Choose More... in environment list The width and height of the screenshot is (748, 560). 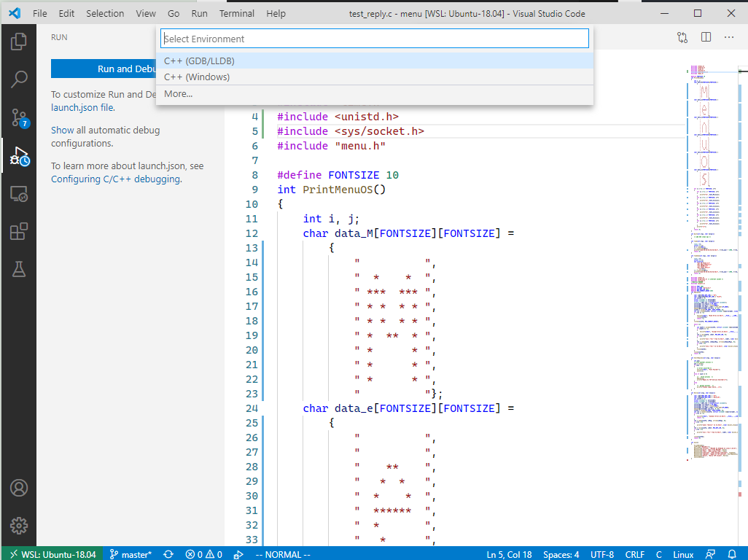point(375,94)
